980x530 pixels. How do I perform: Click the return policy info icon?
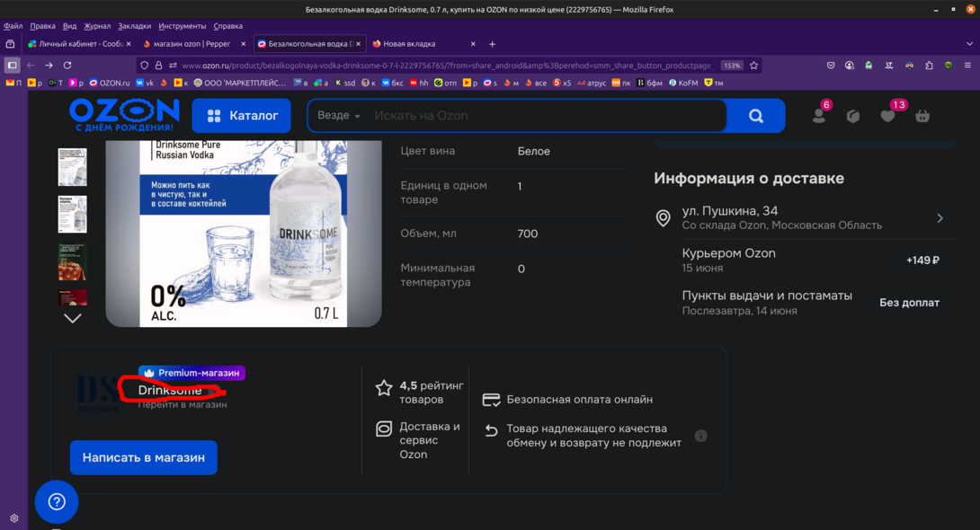[x=700, y=436]
